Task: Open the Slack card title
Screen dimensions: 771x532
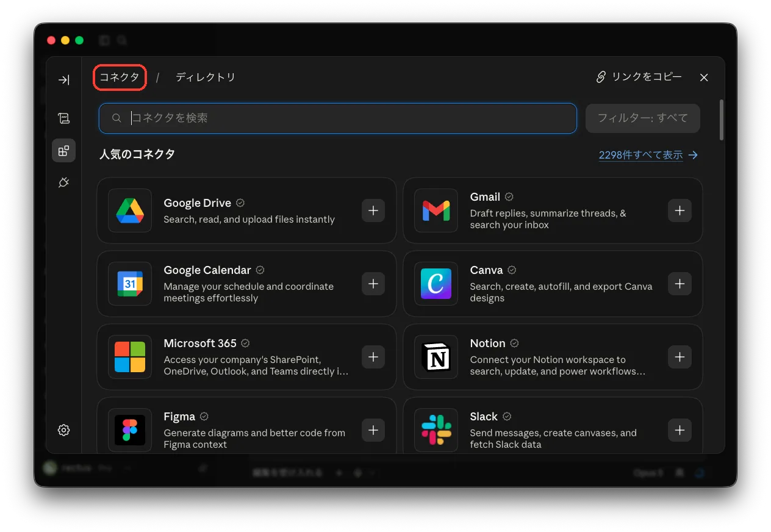Action: [x=484, y=417]
